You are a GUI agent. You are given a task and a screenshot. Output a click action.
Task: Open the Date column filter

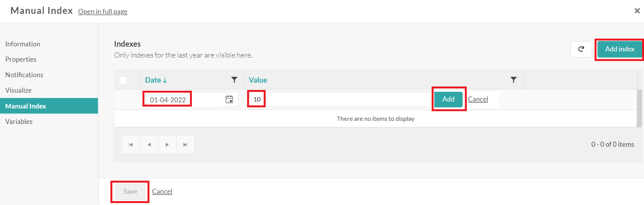234,80
